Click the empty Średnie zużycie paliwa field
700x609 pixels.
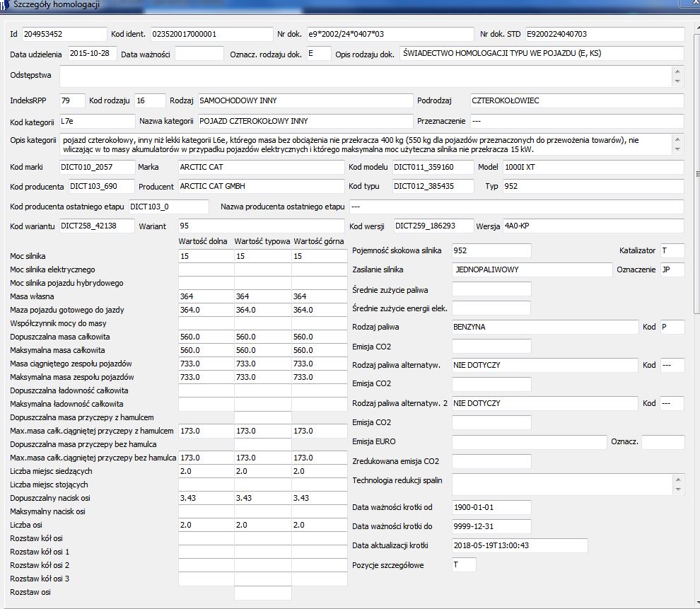click(x=491, y=289)
